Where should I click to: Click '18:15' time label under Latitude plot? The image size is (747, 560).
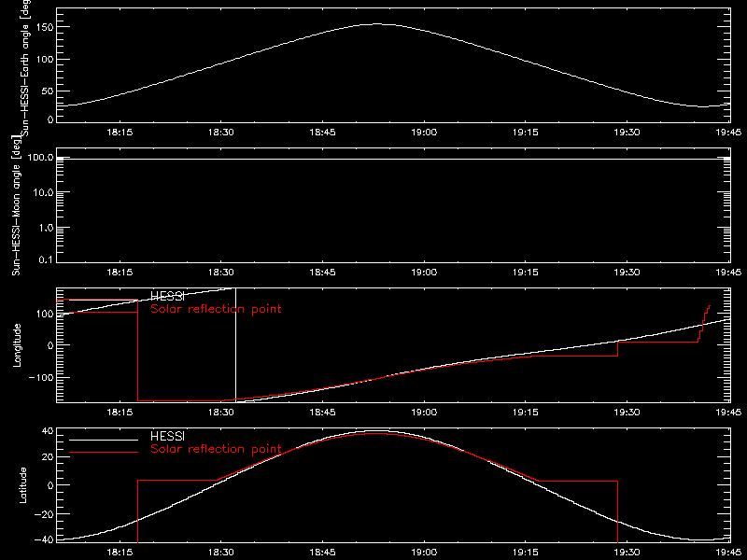point(120,553)
